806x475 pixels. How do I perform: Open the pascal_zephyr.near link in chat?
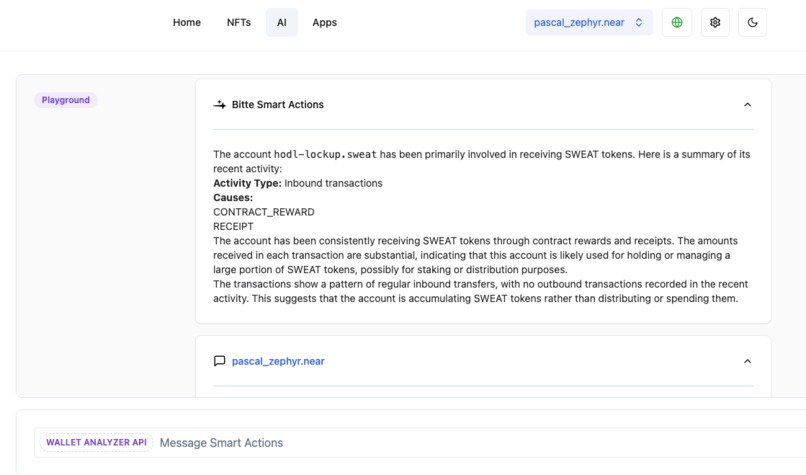(278, 361)
